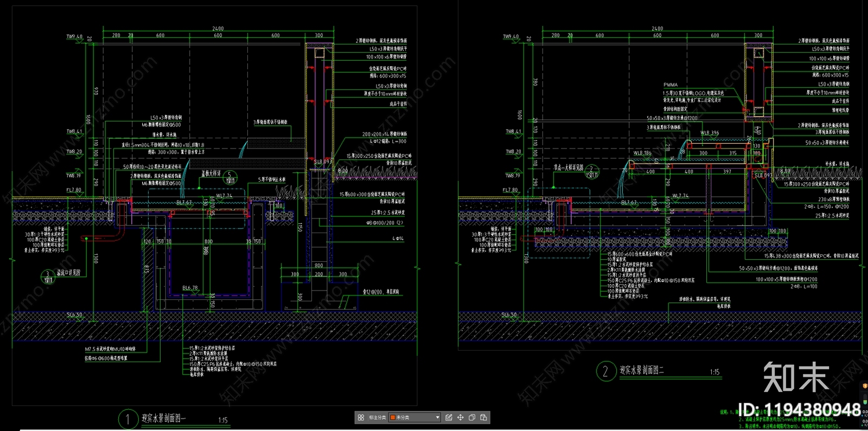Click the 1:15 scale of section drawing one
The width and height of the screenshot is (868, 431).
(x=223, y=420)
